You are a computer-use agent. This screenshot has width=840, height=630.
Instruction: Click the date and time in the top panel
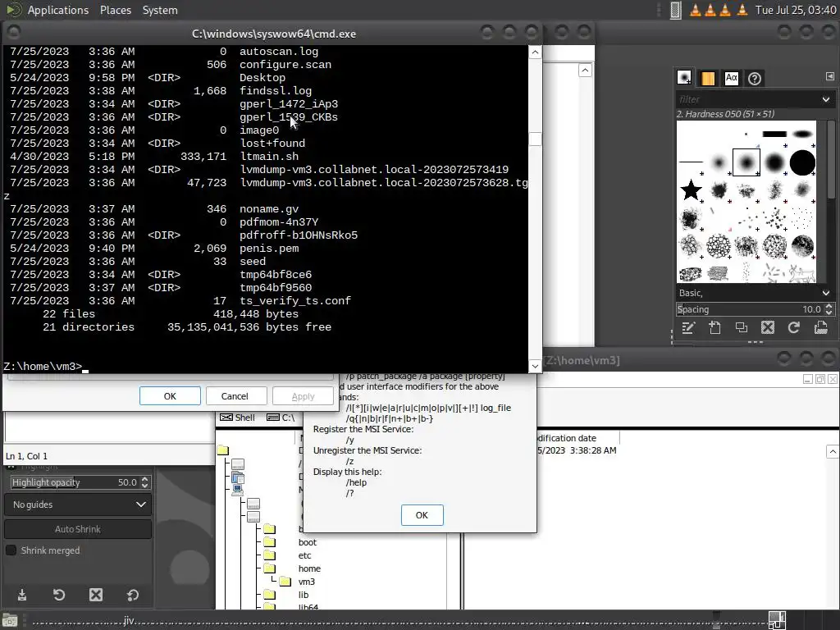coord(796,10)
